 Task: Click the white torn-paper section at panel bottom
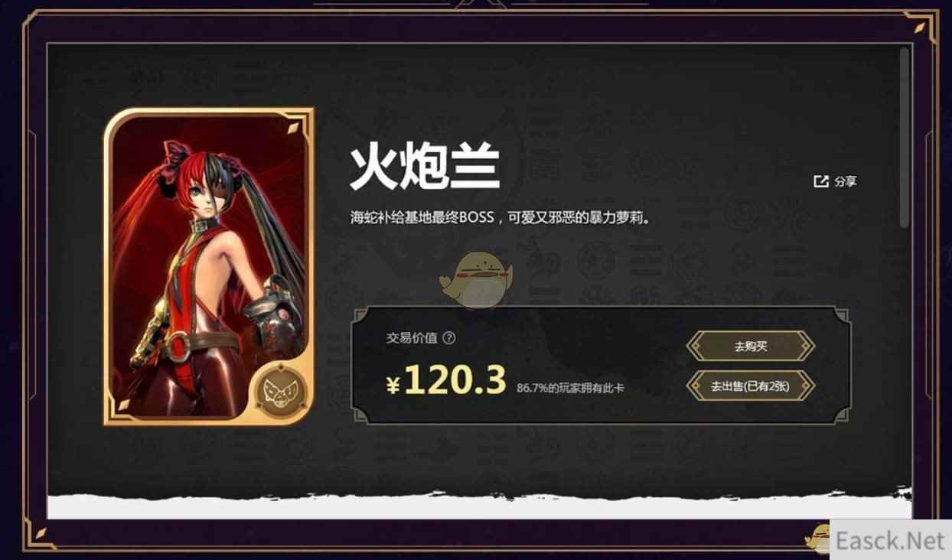[479, 505]
